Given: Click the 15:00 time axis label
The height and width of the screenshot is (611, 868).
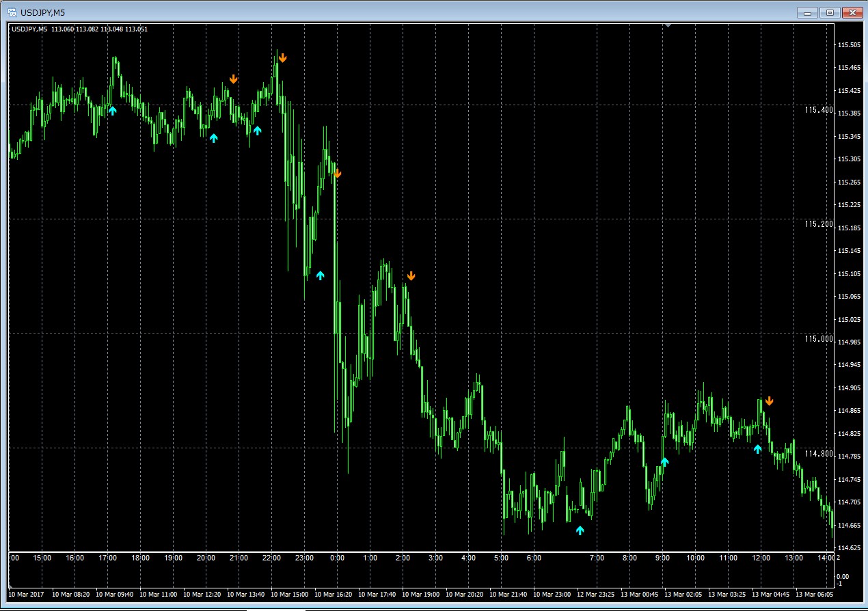Looking at the screenshot, I should click(42, 558).
